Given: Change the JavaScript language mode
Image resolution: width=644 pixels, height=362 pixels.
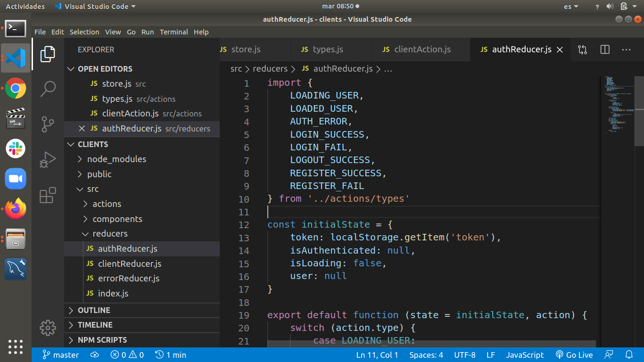Looking at the screenshot, I should click(525, 355).
